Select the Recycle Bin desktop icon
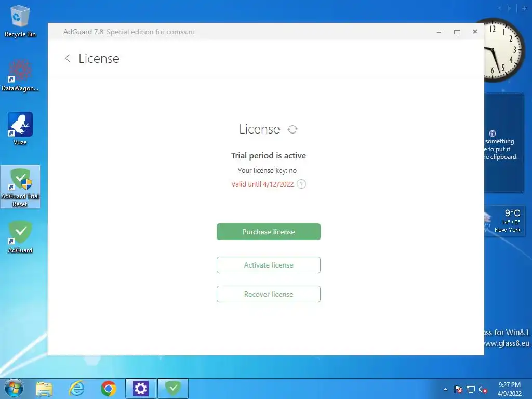532x399 pixels. (20, 21)
